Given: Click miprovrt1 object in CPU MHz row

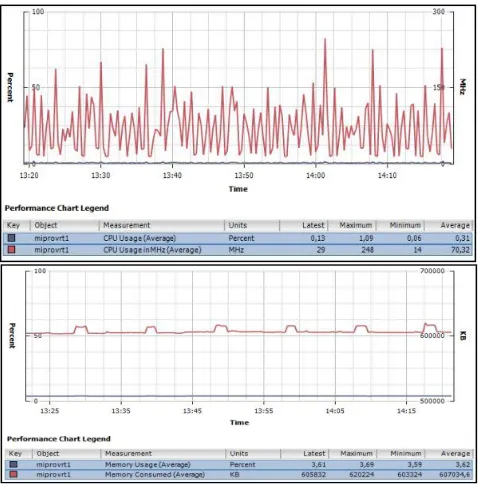Looking at the screenshot, I should pyautogui.click(x=52, y=250).
